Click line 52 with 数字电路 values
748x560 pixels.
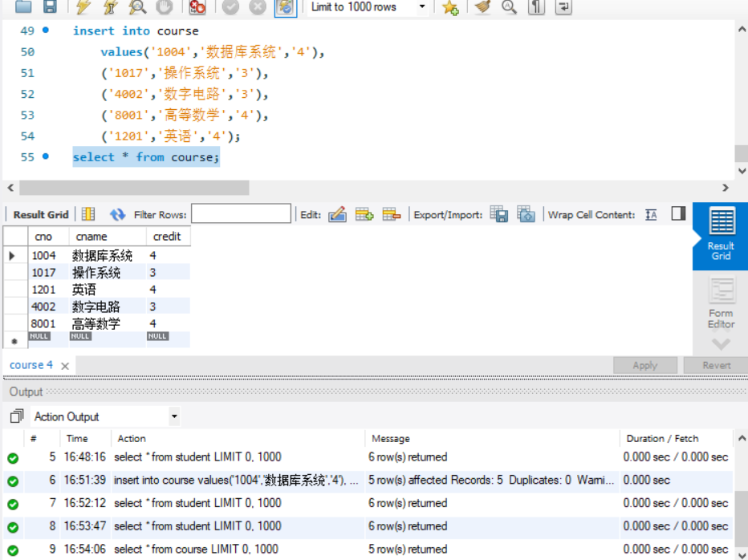coord(185,94)
